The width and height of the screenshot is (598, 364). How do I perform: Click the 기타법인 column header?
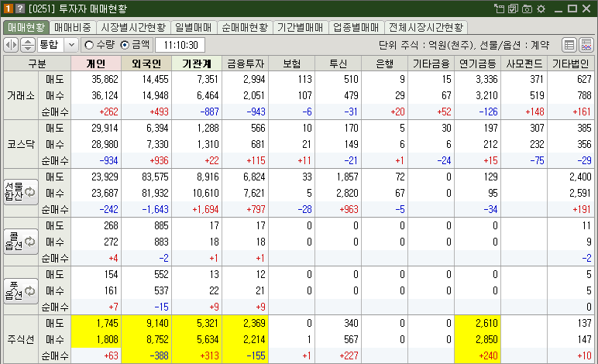tap(571, 64)
